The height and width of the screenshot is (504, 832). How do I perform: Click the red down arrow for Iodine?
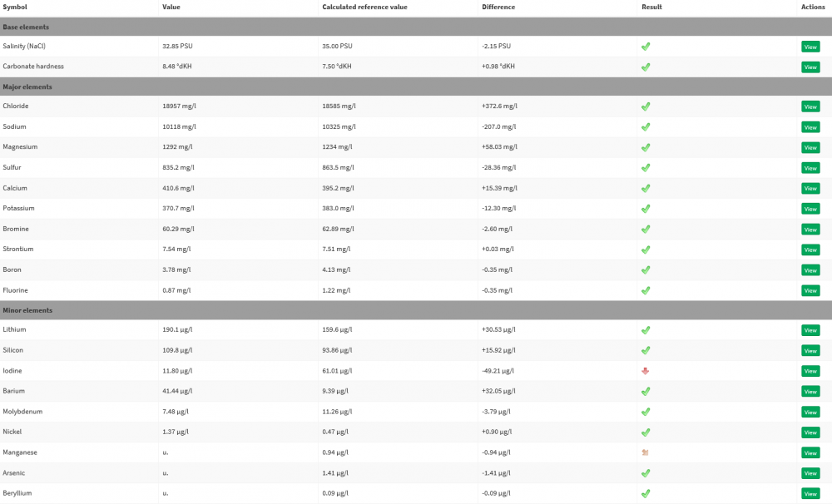coord(646,371)
